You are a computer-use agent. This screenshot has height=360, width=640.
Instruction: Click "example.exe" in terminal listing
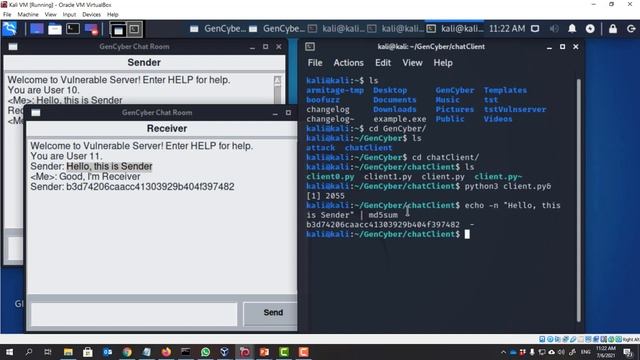[400, 119]
